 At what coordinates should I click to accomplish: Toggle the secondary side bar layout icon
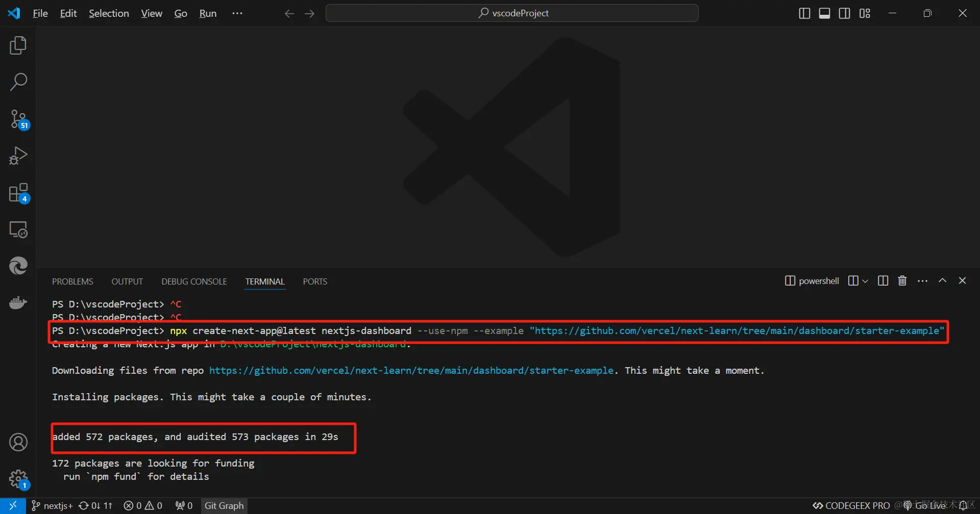tap(845, 13)
